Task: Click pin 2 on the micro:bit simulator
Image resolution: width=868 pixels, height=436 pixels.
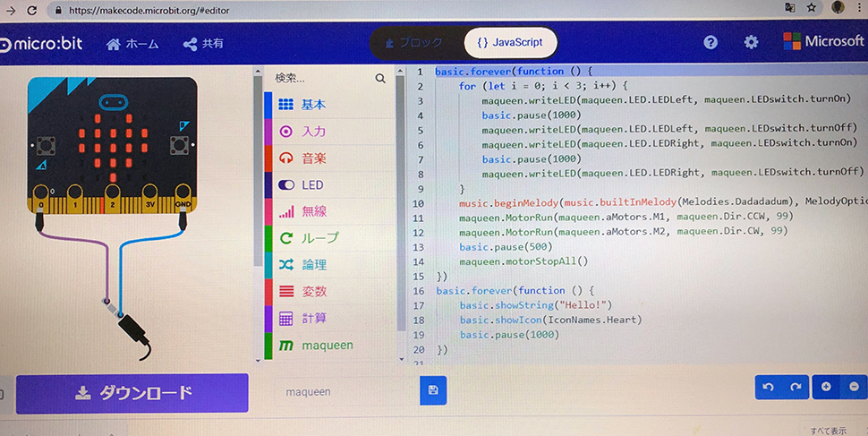Action: 113,198
